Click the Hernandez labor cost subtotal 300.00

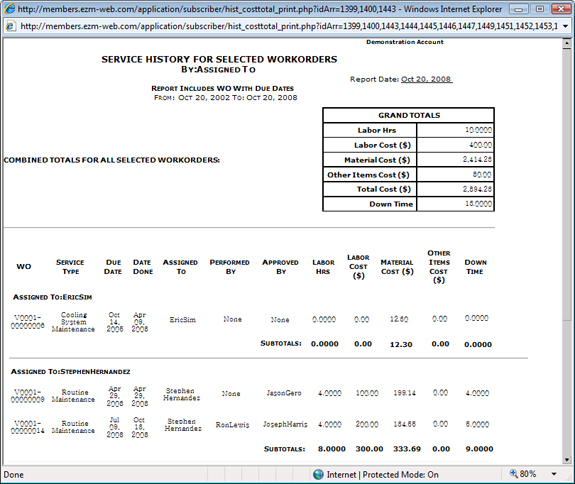369,449
